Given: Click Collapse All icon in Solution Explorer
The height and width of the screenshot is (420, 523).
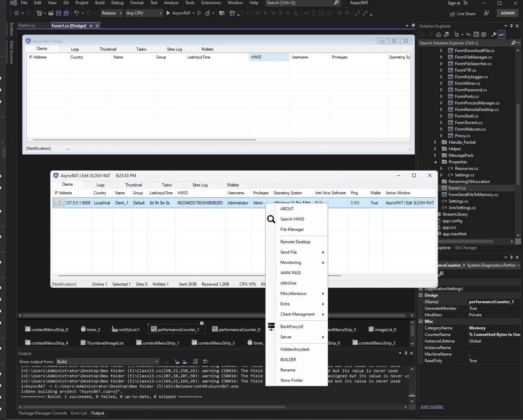Looking at the screenshot, I should click(x=476, y=35).
